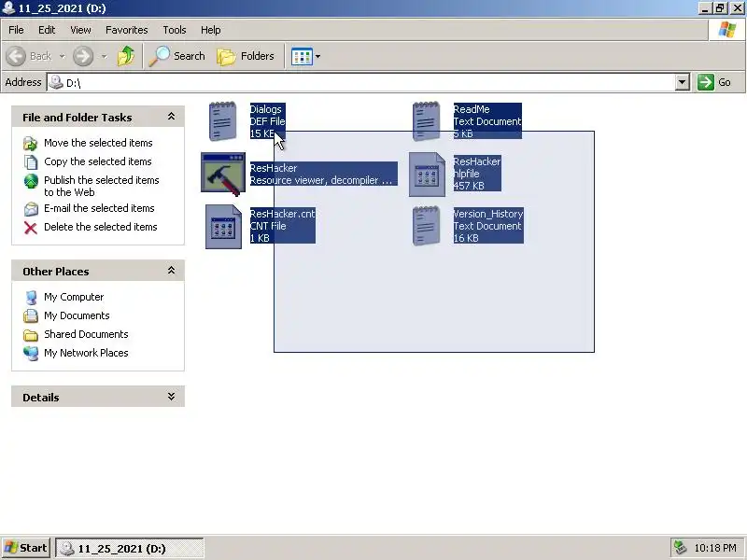Expand the Address bar dropdown
747x560 pixels.
tap(683, 82)
